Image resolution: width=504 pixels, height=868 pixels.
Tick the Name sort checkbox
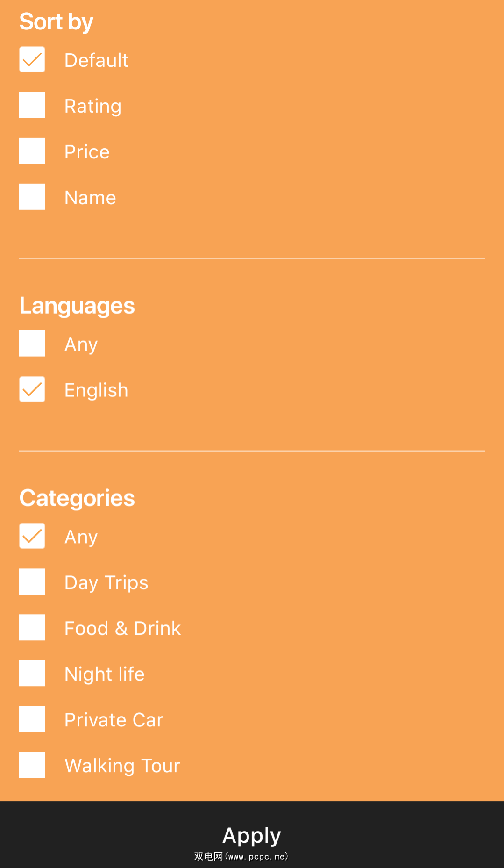[32, 197]
